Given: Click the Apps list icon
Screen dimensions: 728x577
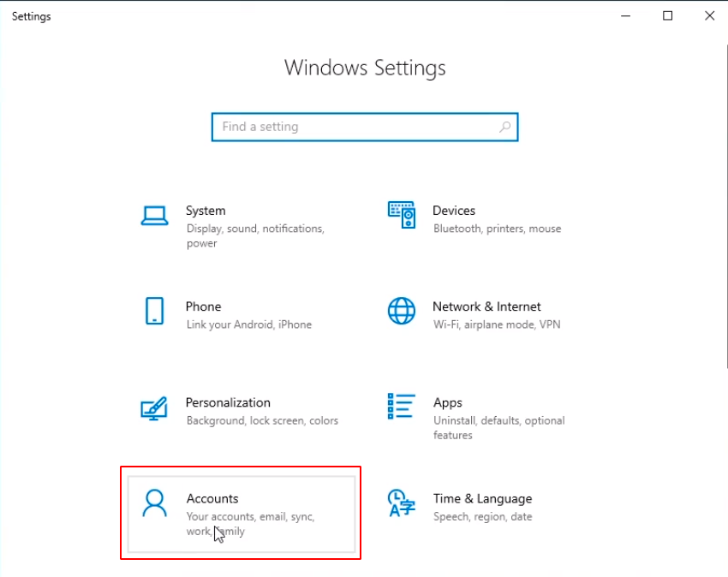Looking at the screenshot, I should coord(401,407).
